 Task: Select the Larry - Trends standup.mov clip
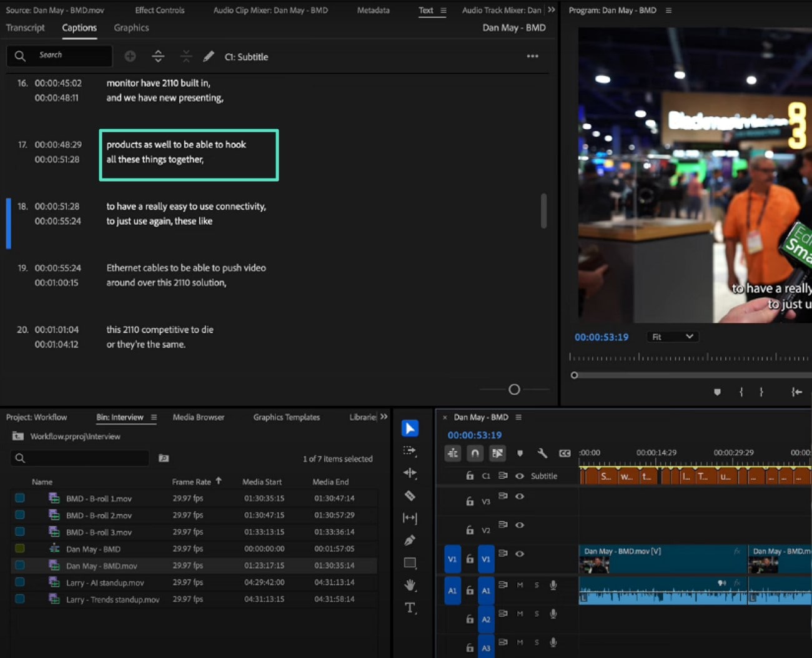click(x=112, y=599)
